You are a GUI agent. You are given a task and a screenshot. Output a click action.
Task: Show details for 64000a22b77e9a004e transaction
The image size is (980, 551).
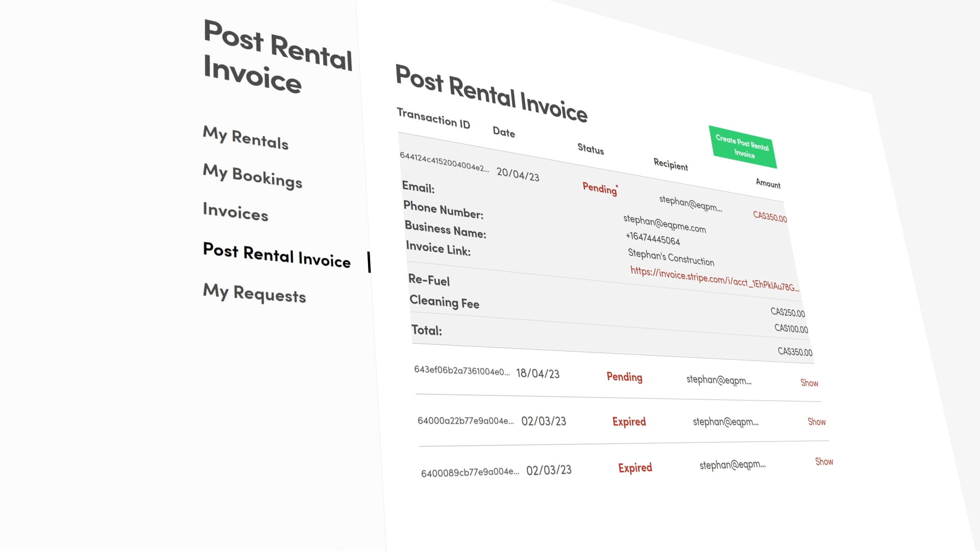[x=816, y=421]
